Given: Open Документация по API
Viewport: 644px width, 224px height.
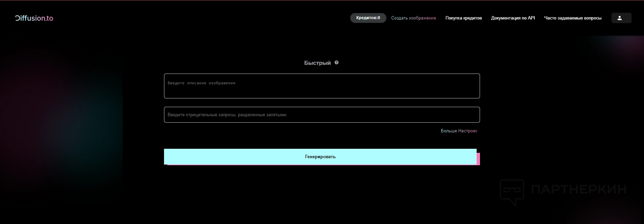Looking at the screenshot, I should [513, 18].
